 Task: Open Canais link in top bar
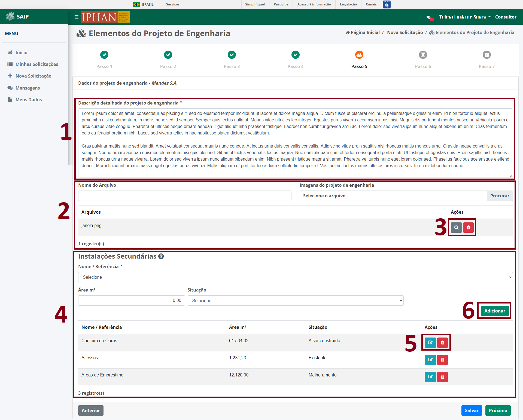(371, 4)
